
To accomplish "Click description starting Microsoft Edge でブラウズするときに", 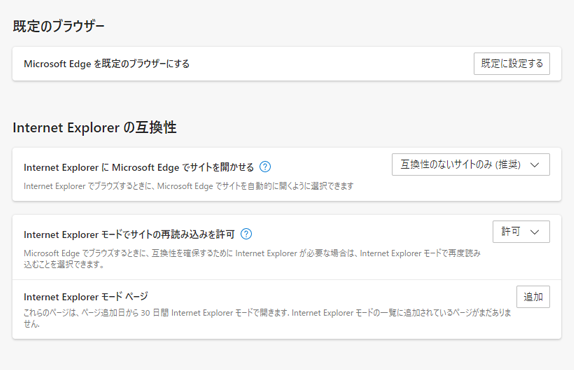I will 252,258.
